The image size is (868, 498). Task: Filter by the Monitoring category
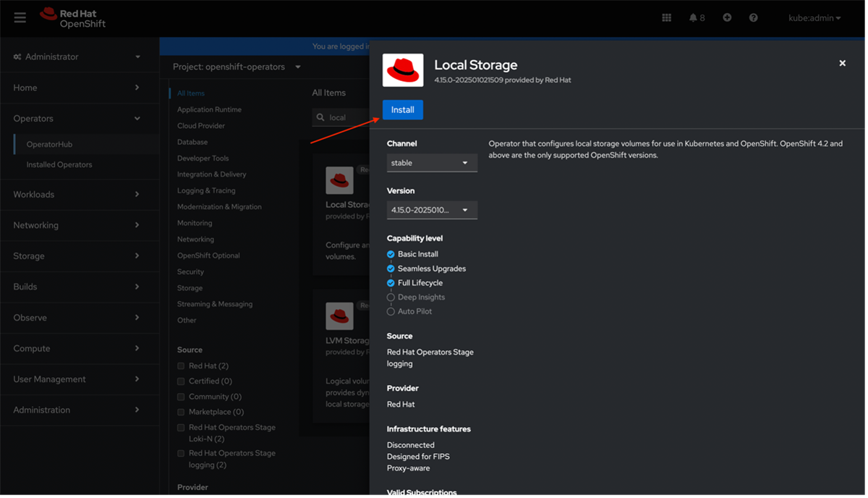tap(195, 223)
